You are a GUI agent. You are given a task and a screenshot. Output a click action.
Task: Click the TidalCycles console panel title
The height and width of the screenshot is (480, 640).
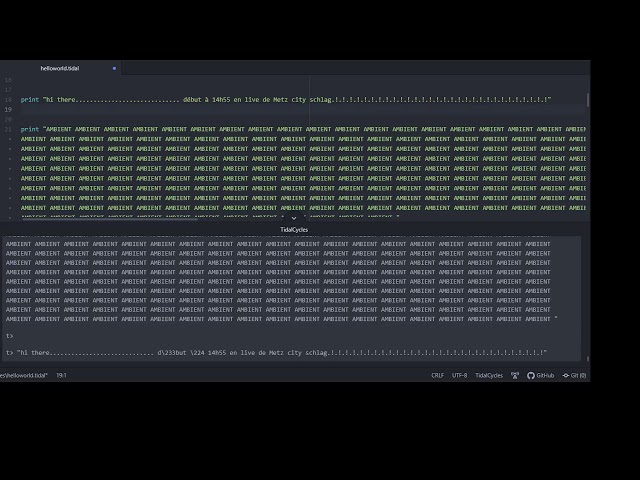coord(294,230)
